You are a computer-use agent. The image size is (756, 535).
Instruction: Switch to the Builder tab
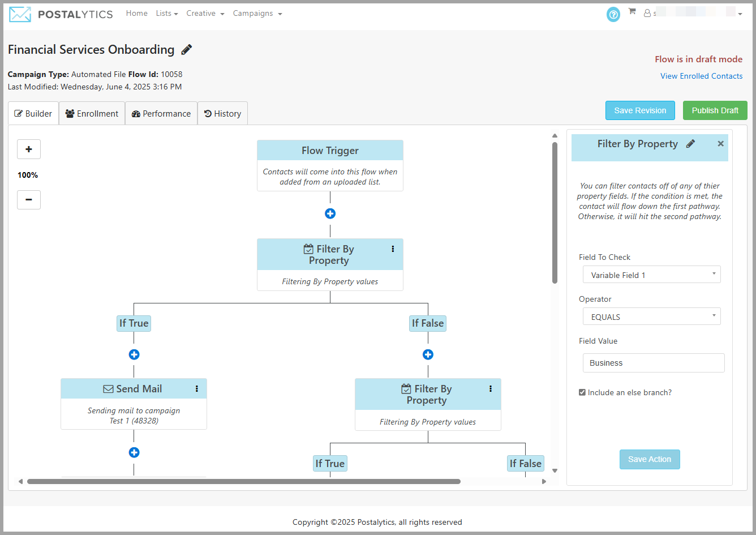tap(33, 113)
